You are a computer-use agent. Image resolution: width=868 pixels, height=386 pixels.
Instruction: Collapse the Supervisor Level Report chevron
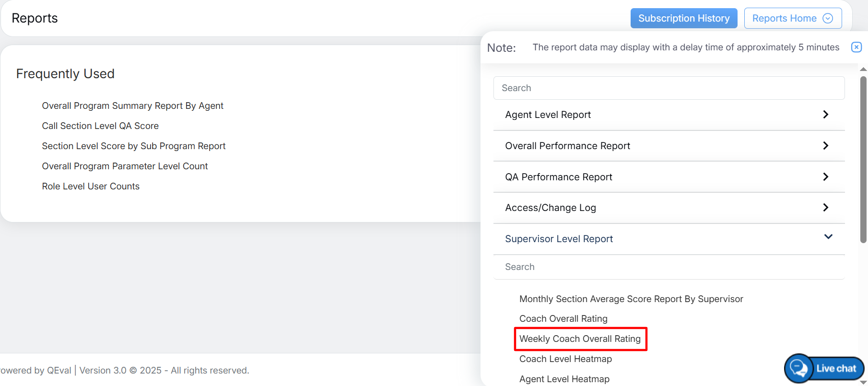828,237
